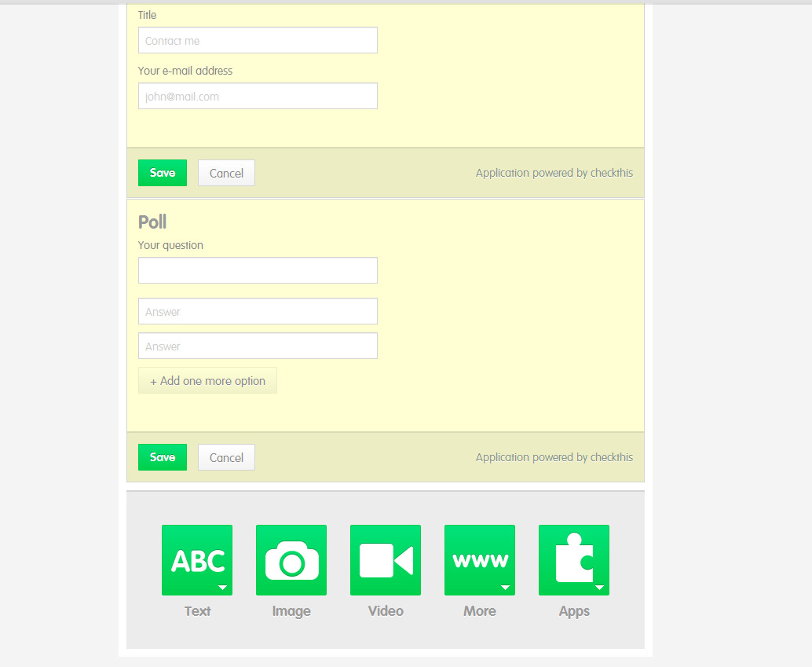Save the Poll form
This screenshot has height=667, width=812.
163,457
